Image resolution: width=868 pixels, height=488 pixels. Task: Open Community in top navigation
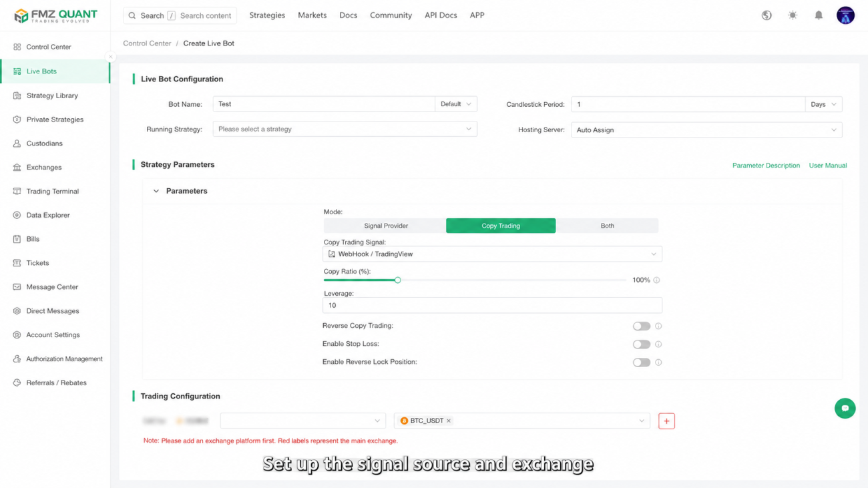(391, 15)
